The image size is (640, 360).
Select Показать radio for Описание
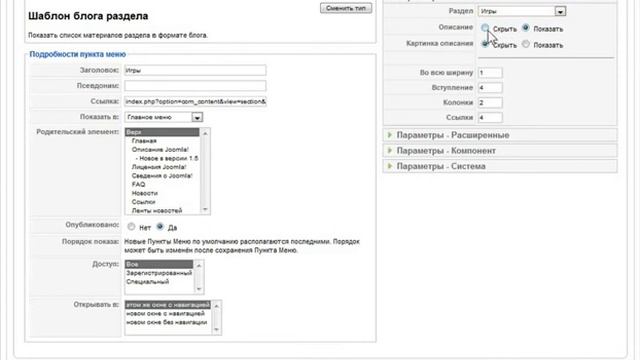pyautogui.click(x=526, y=28)
